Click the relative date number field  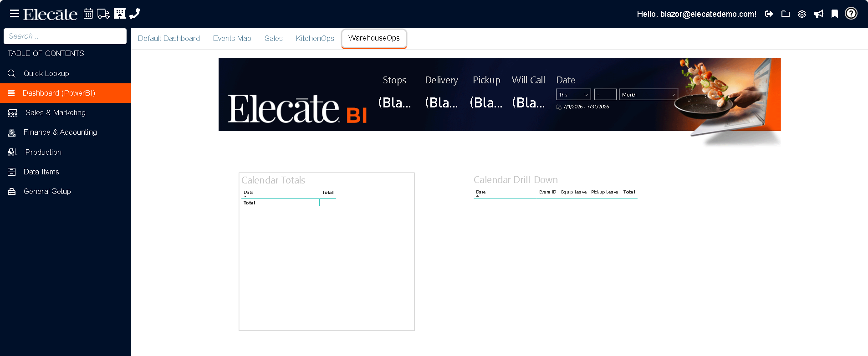(605, 94)
